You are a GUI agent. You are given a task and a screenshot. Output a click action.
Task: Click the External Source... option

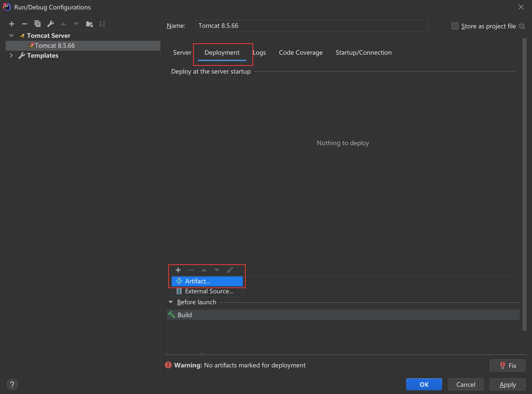[x=209, y=291]
